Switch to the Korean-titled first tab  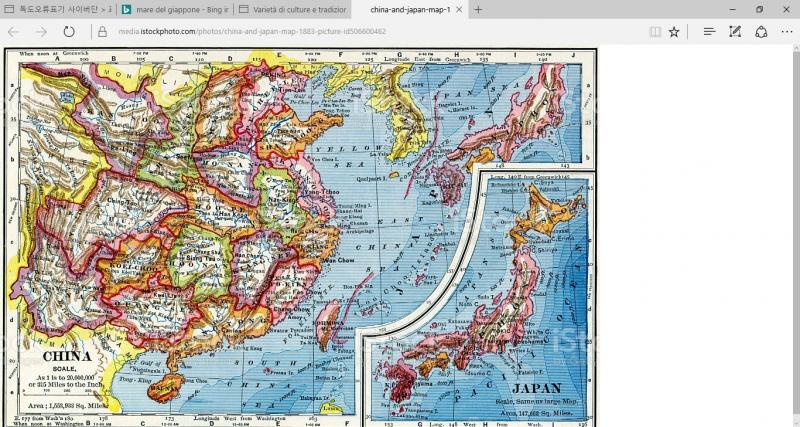tap(55, 9)
